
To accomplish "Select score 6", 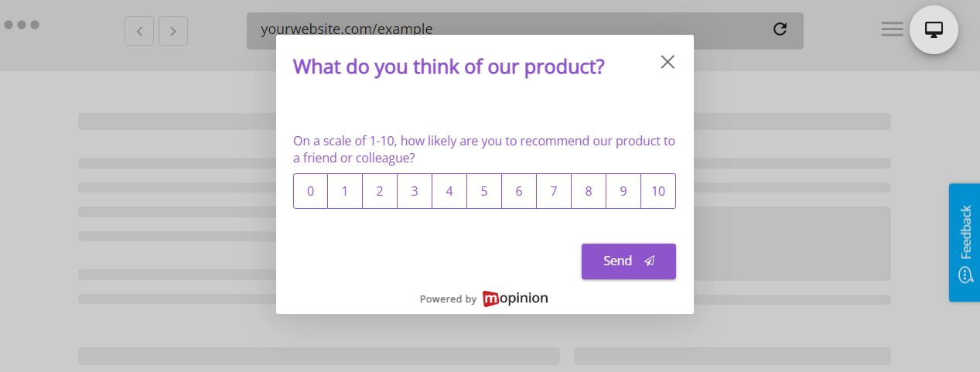I will (519, 191).
